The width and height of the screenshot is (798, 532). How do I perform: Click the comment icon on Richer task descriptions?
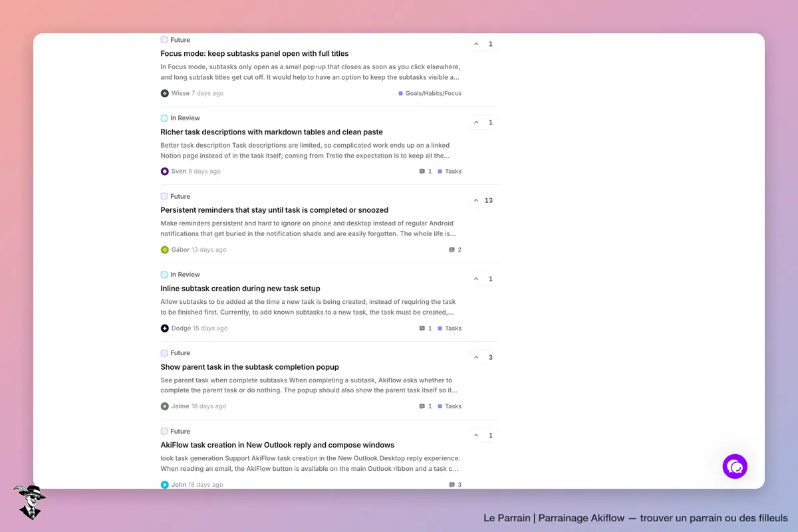click(422, 172)
